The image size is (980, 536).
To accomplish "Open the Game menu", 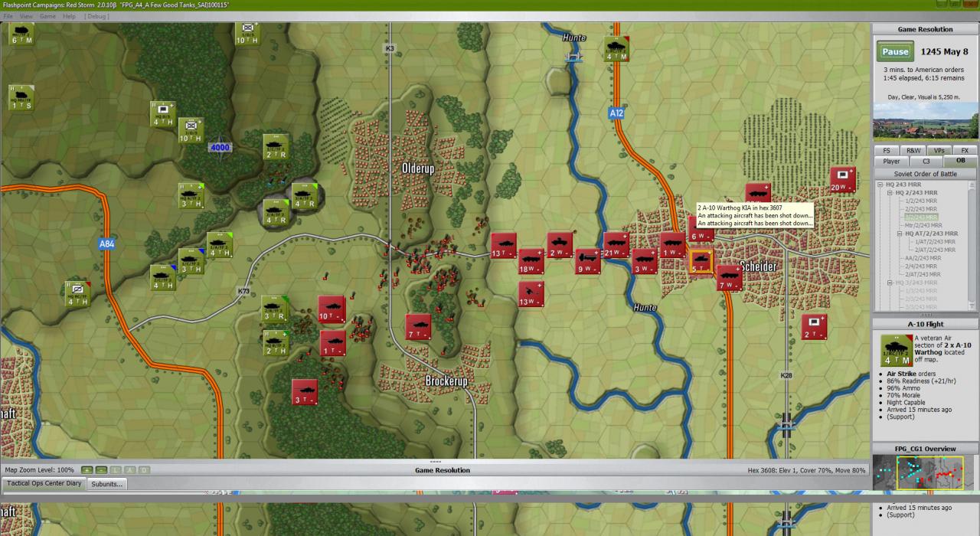I will tap(47, 16).
